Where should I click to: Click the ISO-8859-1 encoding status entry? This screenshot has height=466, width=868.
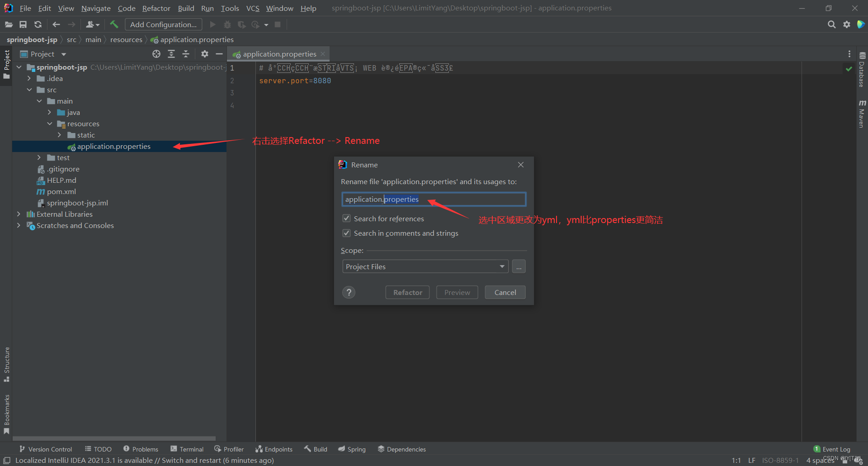click(780, 460)
